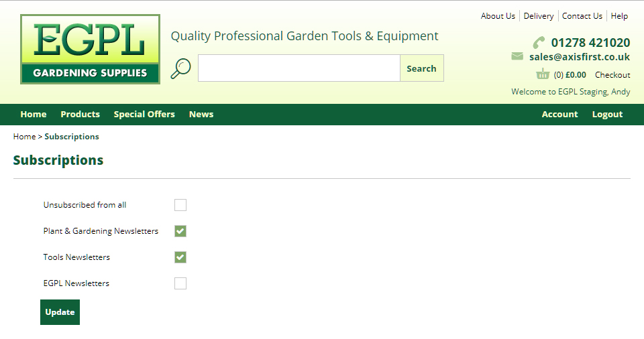Log out via the Logout link
Image resolution: width=644 pixels, height=339 pixels.
(x=608, y=115)
